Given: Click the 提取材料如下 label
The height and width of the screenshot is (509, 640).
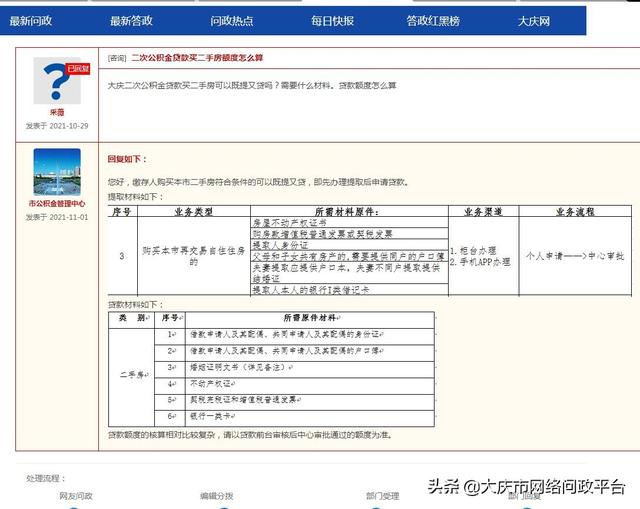Looking at the screenshot, I should [x=136, y=197].
